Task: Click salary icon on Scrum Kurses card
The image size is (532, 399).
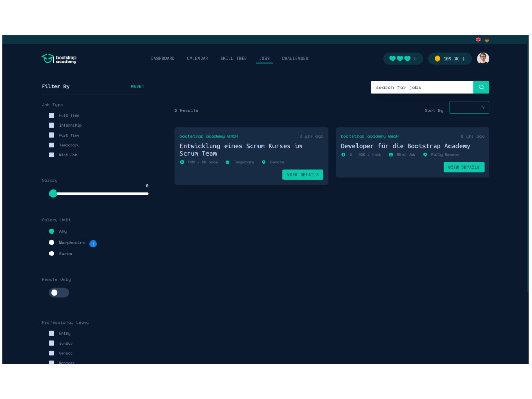Action: click(x=182, y=162)
